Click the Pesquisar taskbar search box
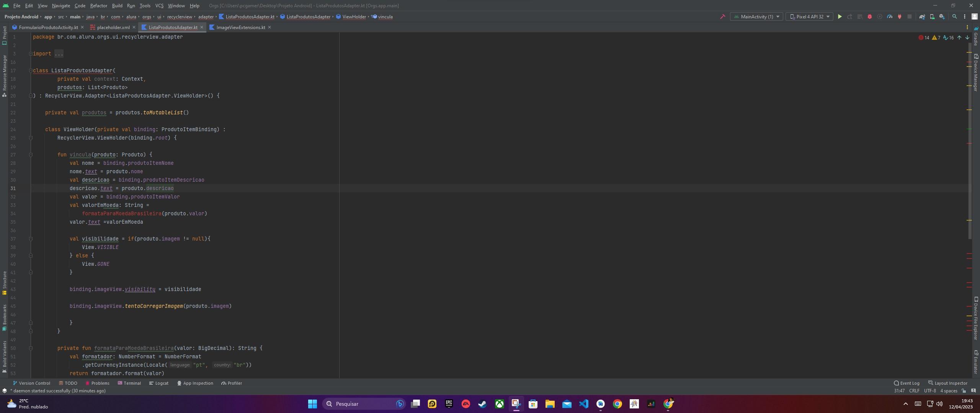 pos(364,404)
